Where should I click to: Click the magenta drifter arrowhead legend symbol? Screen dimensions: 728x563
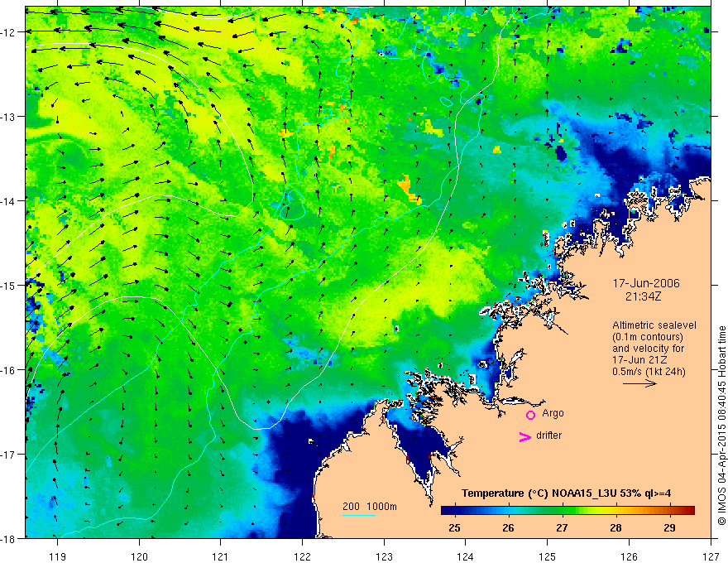coord(525,436)
